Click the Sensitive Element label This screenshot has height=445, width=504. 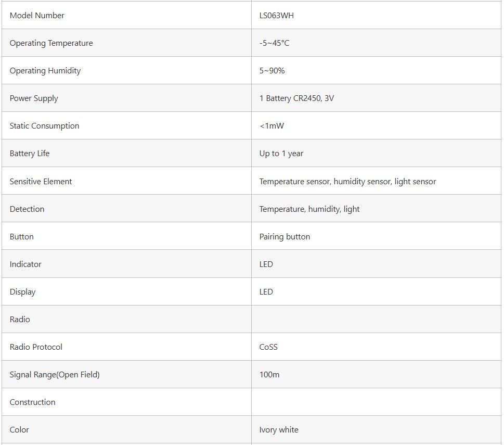click(x=41, y=182)
